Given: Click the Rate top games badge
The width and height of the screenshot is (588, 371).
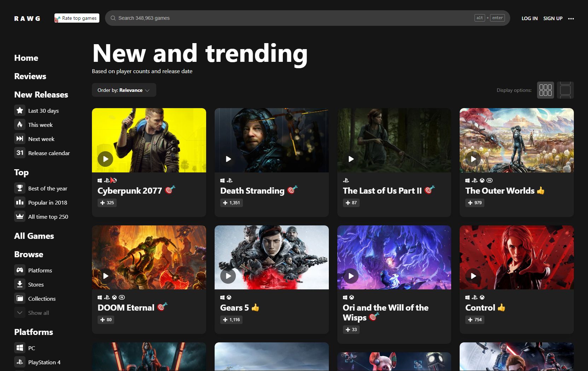Looking at the screenshot, I should coord(77,18).
